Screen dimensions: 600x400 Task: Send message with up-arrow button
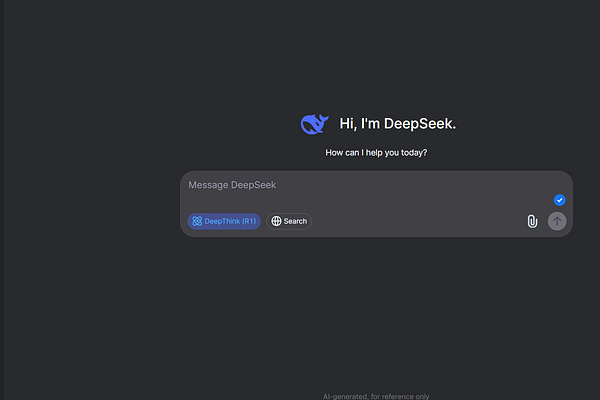point(557,221)
